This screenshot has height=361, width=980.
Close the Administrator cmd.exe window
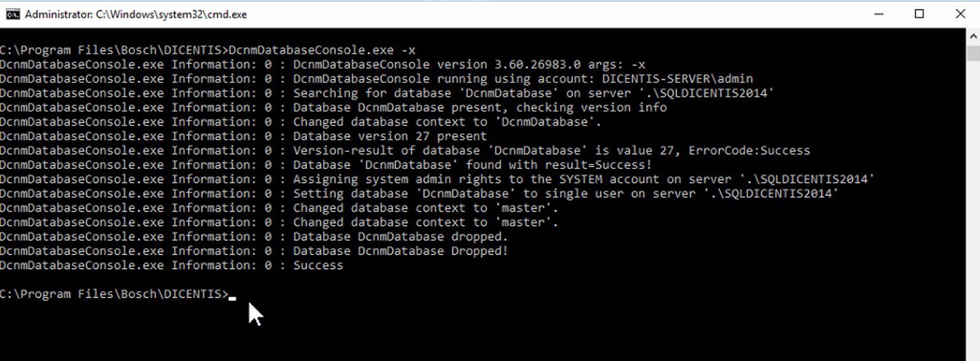pos(960,14)
